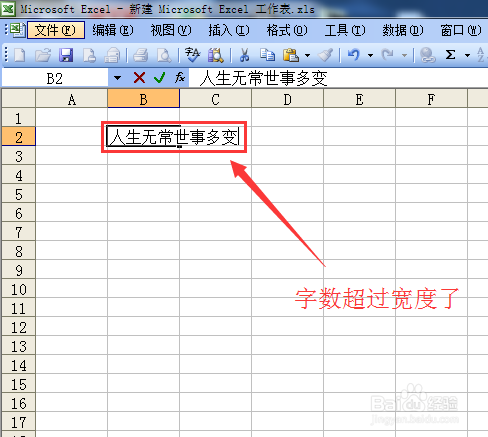Select column A header
Viewport: 488px width, 437px height.
pos(72,99)
